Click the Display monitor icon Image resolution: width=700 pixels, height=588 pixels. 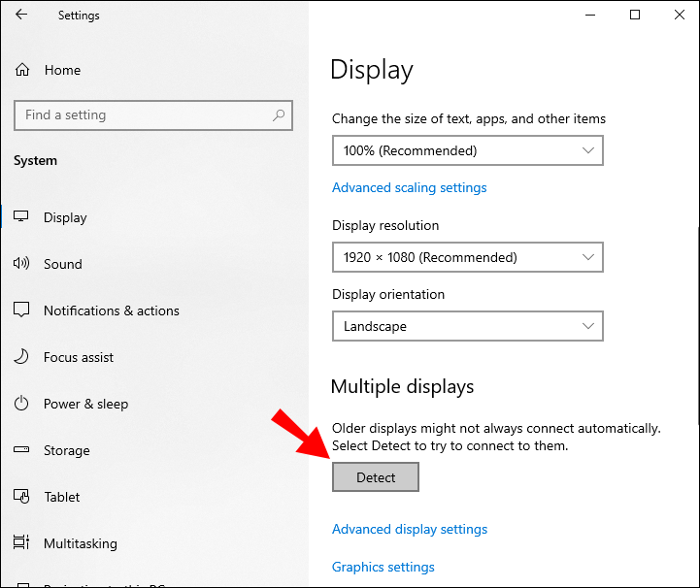21,216
